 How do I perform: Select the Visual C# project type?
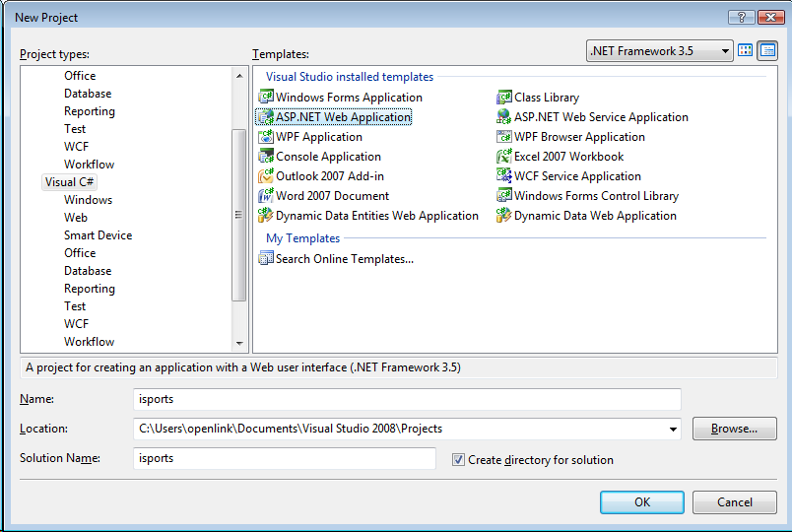(x=69, y=182)
